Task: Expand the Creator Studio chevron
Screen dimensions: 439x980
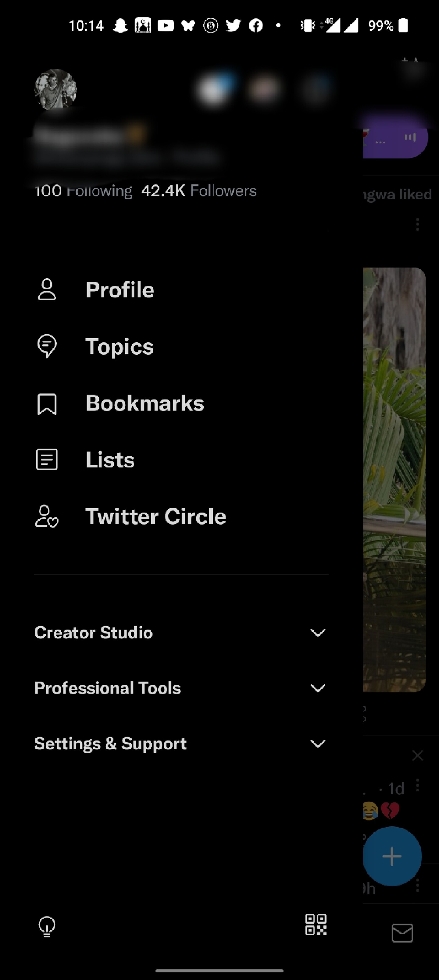Action: tap(318, 633)
